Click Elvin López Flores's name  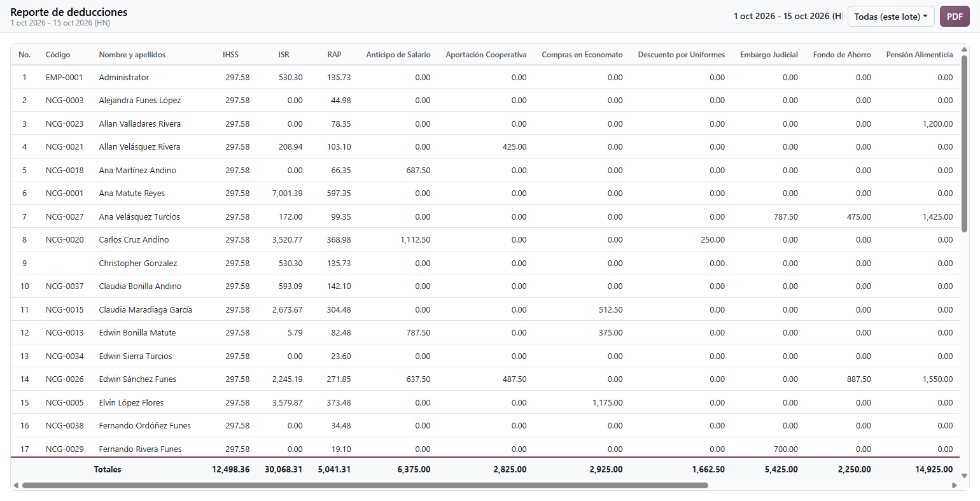tap(131, 402)
